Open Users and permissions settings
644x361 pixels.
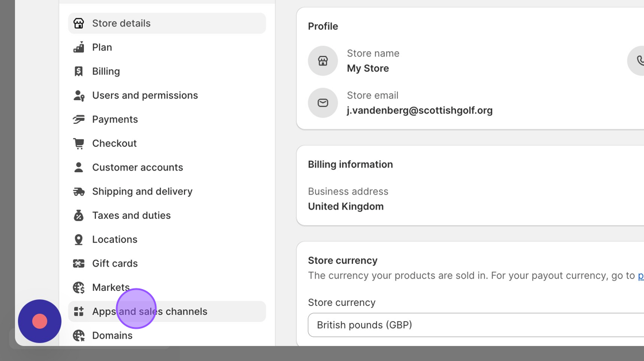point(145,96)
